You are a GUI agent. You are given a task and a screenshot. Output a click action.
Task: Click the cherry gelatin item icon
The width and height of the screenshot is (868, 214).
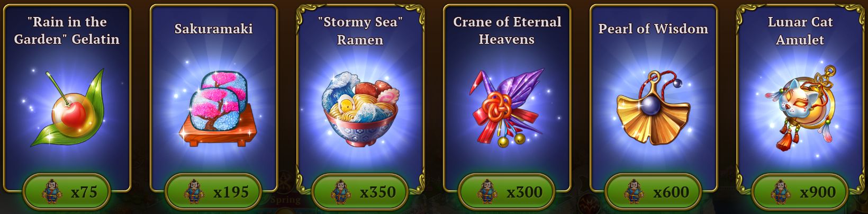click(x=67, y=109)
